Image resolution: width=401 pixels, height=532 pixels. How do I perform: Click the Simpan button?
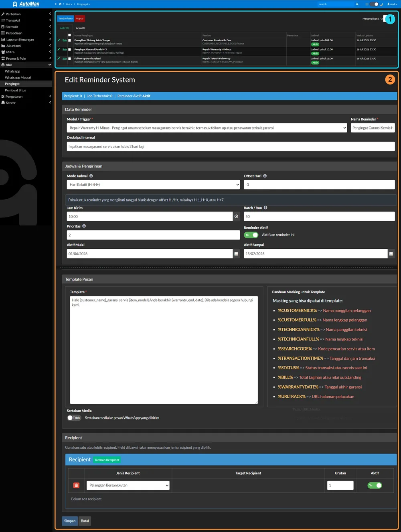70,521
